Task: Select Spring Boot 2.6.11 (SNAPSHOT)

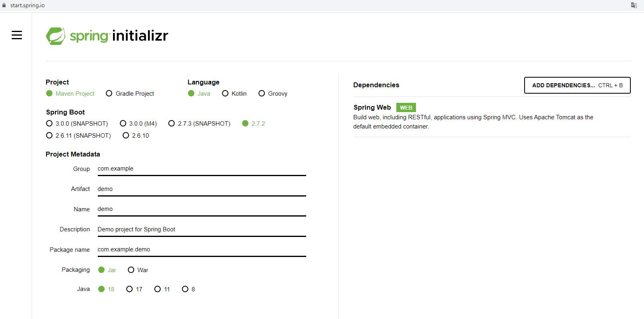Action: (x=79, y=135)
